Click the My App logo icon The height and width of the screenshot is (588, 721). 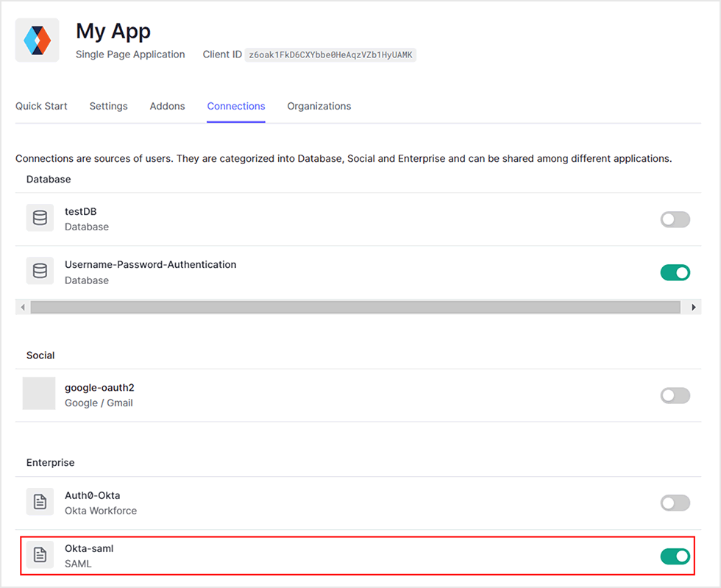click(x=38, y=40)
